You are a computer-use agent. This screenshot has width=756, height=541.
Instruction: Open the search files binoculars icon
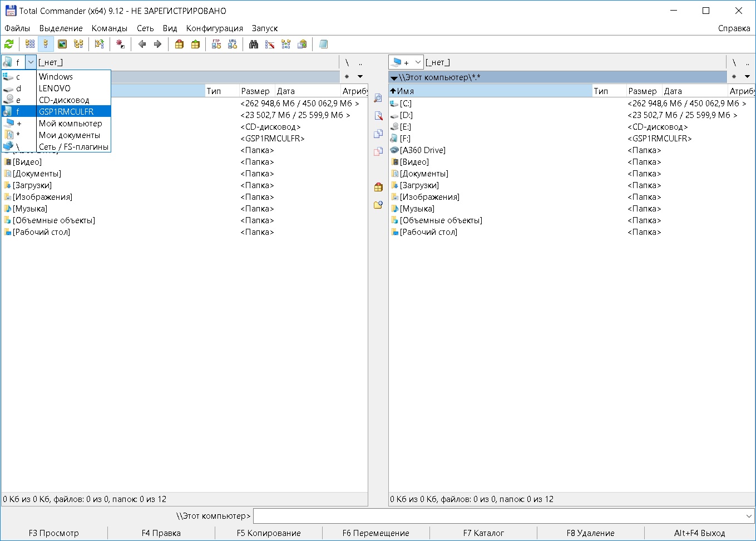point(254,44)
